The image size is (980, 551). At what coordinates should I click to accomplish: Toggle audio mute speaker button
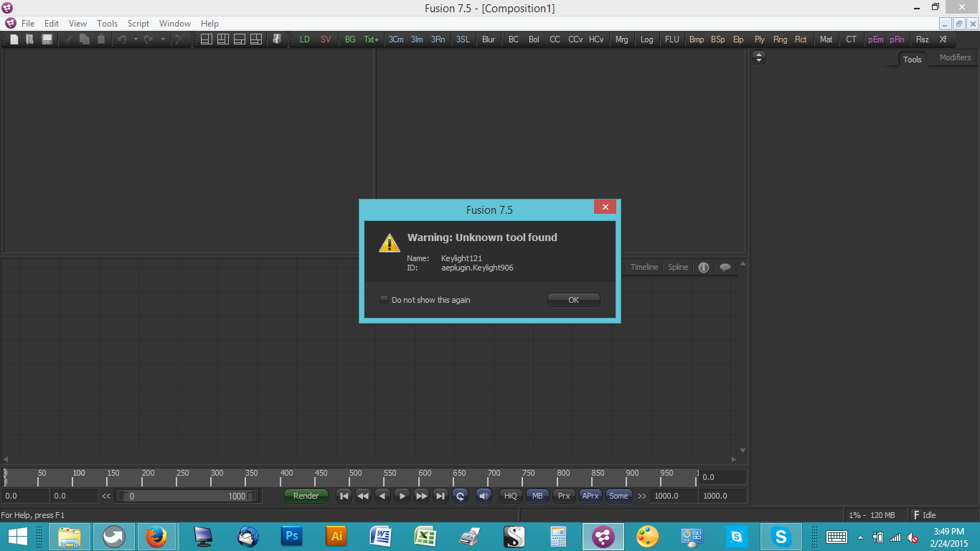484,496
